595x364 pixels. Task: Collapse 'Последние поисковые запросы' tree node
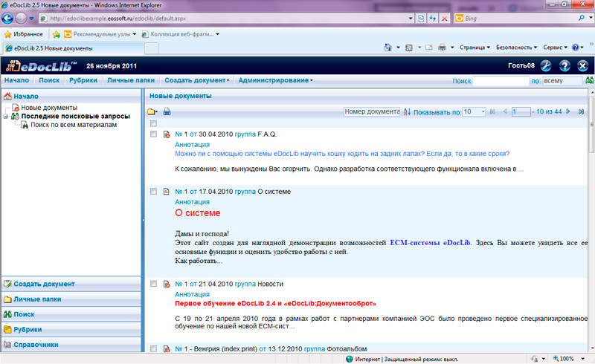coord(5,117)
